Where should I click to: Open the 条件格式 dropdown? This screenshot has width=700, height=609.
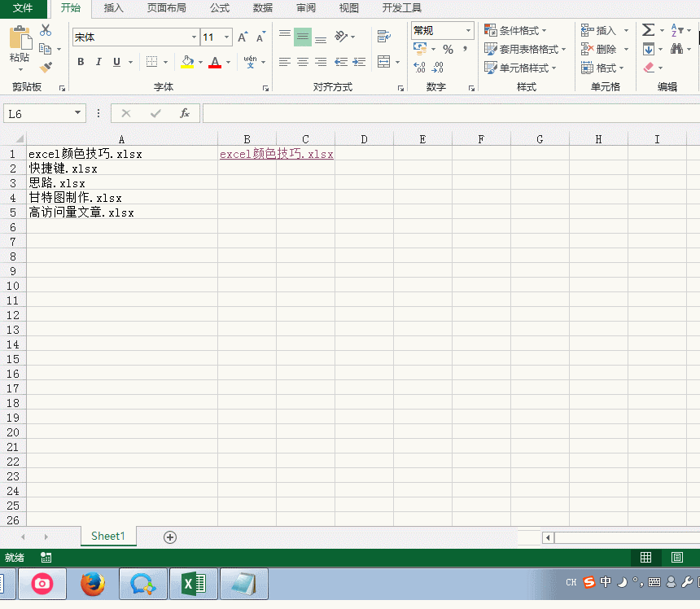coord(515,30)
